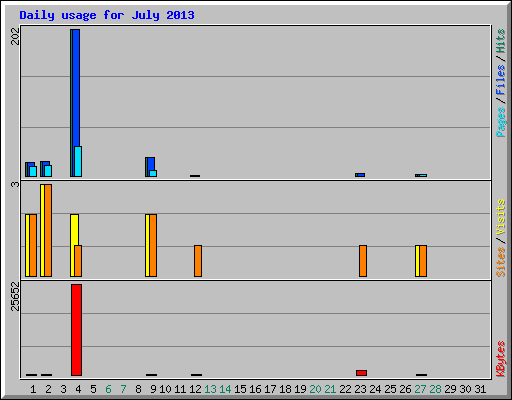Click day 18 on the x-axis
The height and width of the screenshot is (400, 512).
tap(285, 389)
